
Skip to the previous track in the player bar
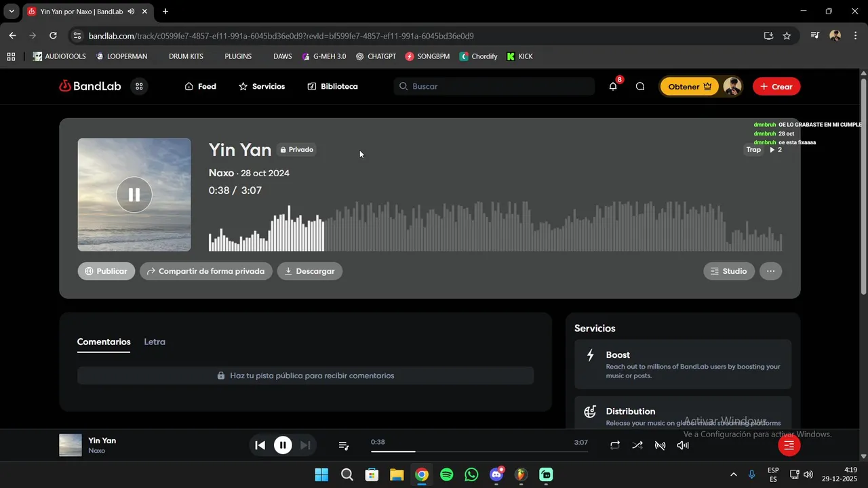pyautogui.click(x=260, y=445)
